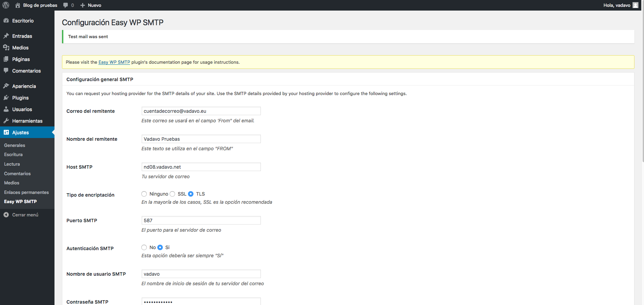644x305 pixels.
Task: Follow the Easy WP SMTP documentation link
Action: [114, 62]
